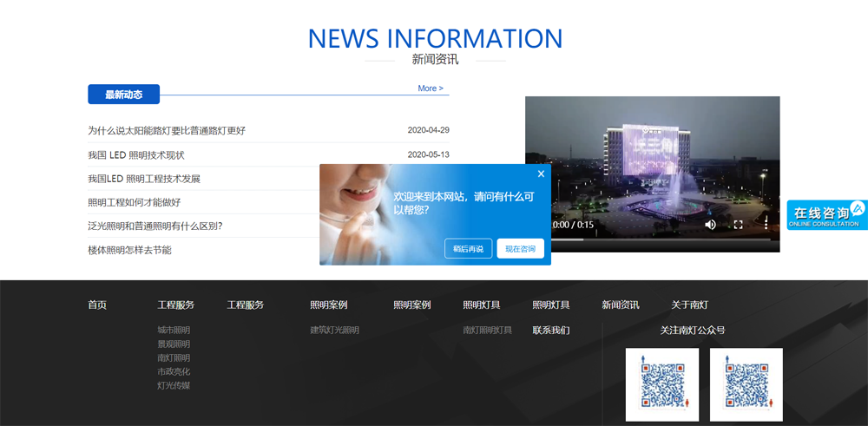Select the 最新动态 tab
The width and height of the screenshot is (868, 426).
coord(123,95)
